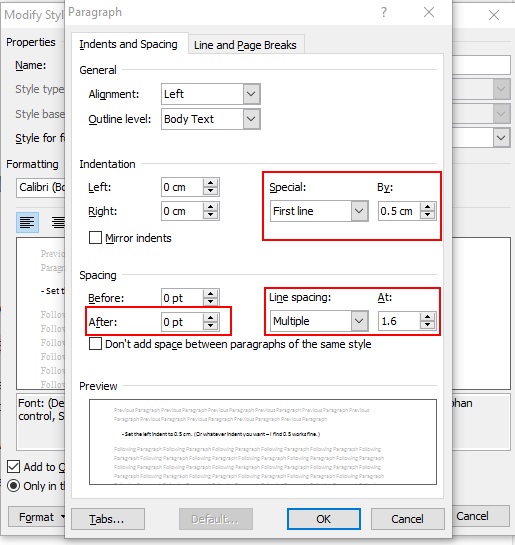Screen dimensions: 515x545
Task: Select center align icon in Modify Style
Action: pos(58,222)
